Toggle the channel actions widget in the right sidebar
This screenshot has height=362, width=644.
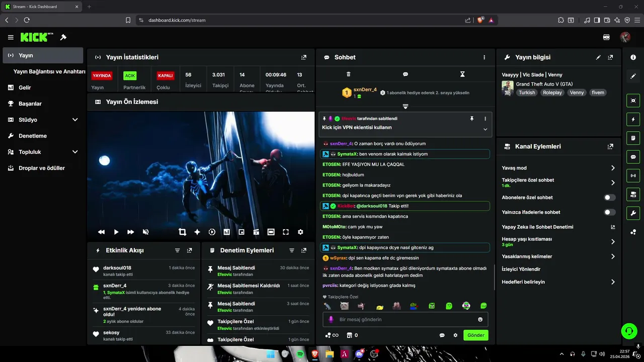click(x=633, y=194)
